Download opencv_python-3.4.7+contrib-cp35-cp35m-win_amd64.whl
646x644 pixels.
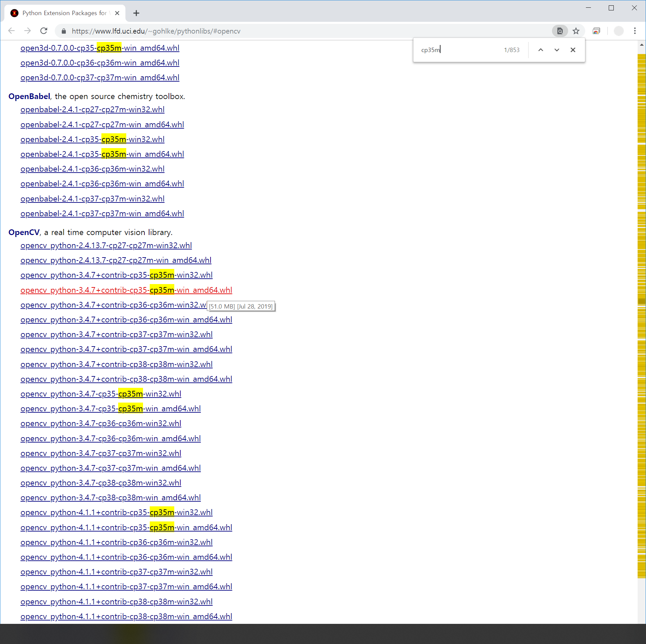pyautogui.click(x=126, y=290)
